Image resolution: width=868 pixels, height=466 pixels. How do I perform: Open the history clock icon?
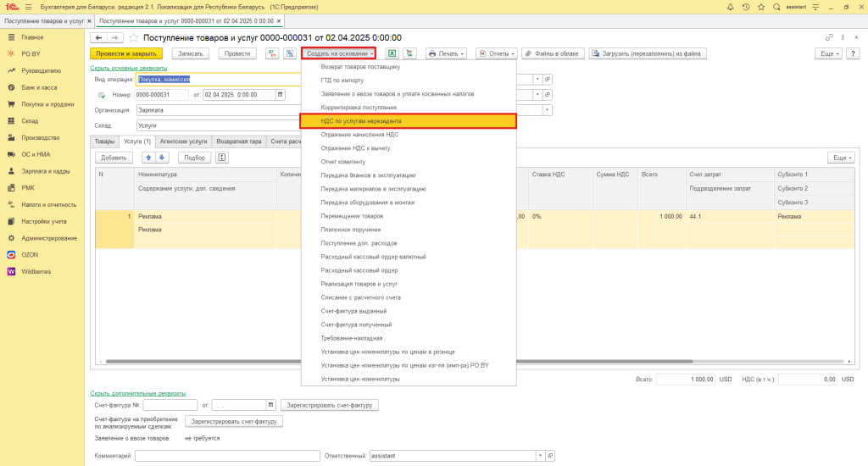[746, 7]
